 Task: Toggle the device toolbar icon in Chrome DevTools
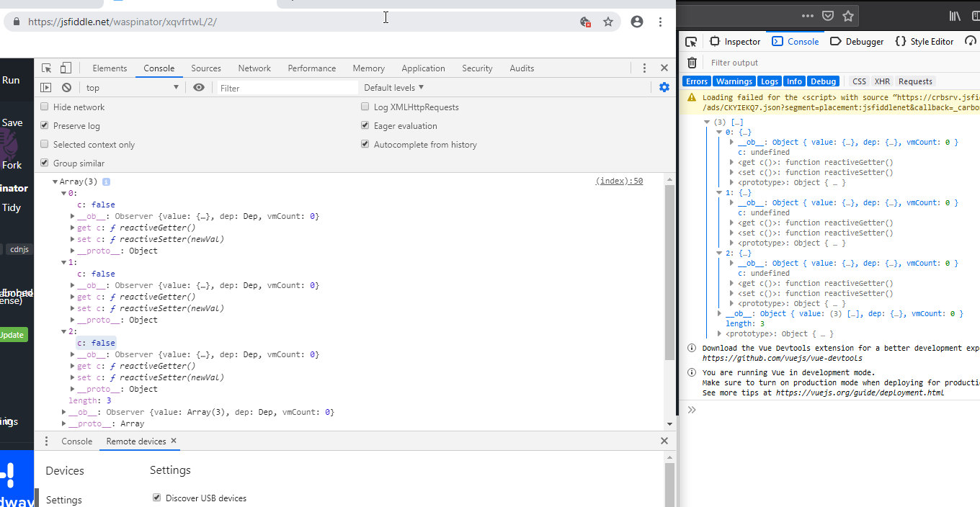pos(66,68)
